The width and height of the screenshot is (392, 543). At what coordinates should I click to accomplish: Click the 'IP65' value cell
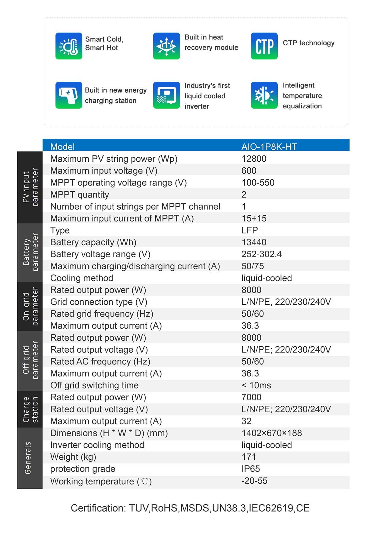click(x=251, y=469)
